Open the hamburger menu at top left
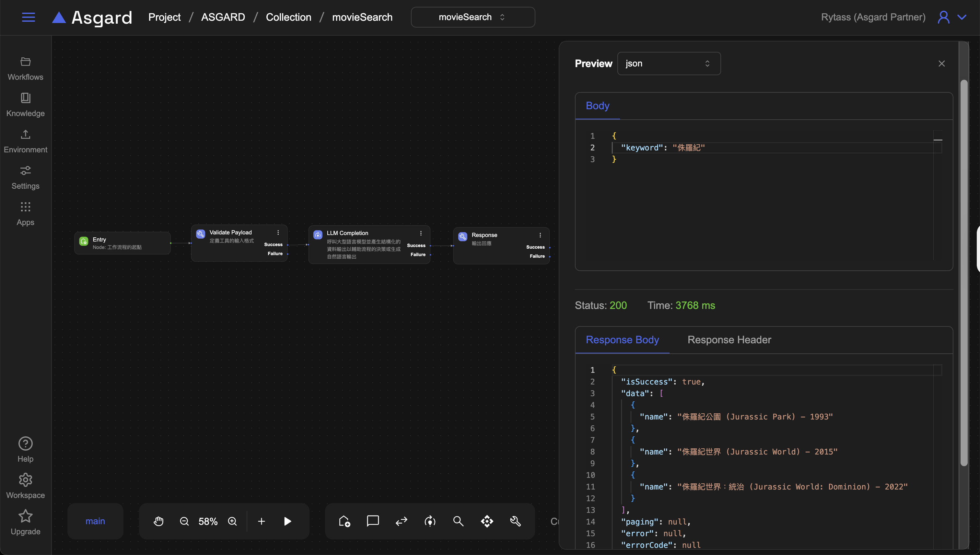This screenshot has width=980, height=555. (28, 17)
